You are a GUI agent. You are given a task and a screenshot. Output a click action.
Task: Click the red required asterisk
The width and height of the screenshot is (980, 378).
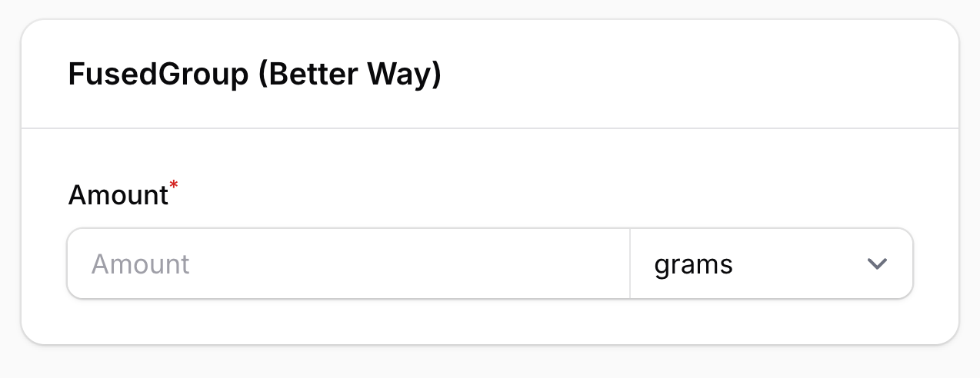pyautogui.click(x=174, y=187)
